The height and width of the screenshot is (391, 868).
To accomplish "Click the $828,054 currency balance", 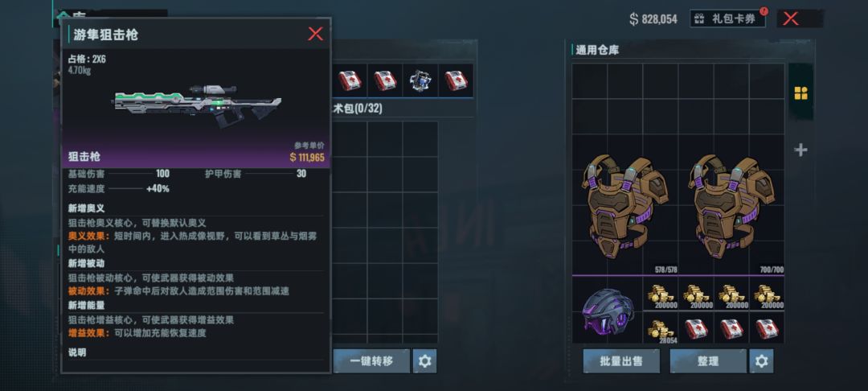I will [x=653, y=19].
